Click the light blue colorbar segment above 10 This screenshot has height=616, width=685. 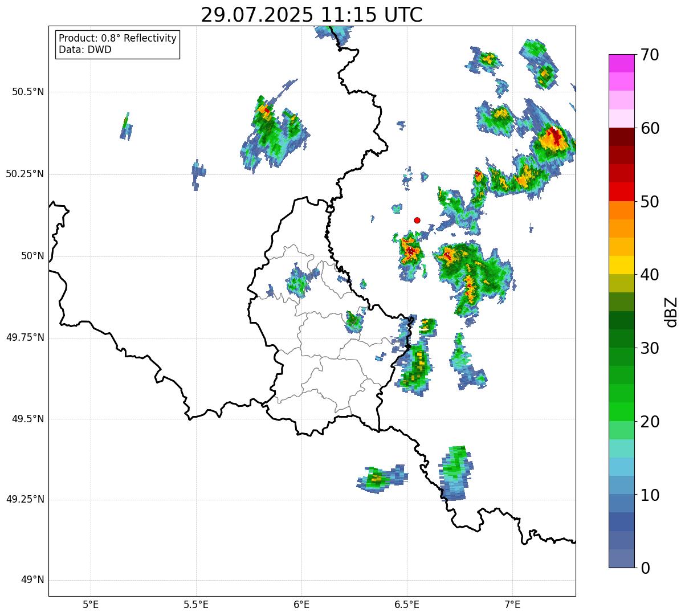[x=621, y=486]
